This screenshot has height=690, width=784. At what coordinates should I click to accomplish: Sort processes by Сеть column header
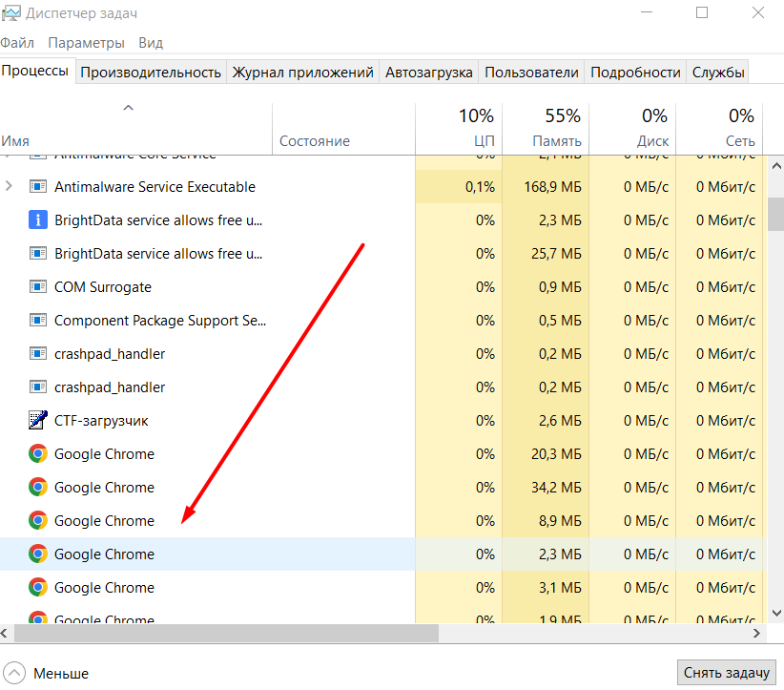point(719,129)
